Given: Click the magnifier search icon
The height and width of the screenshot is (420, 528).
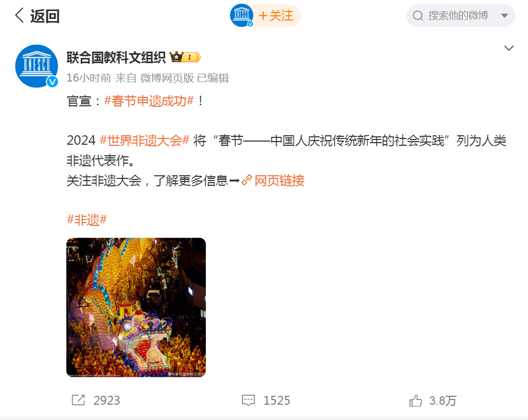Looking at the screenshot, I should click(x=418, y=15).
